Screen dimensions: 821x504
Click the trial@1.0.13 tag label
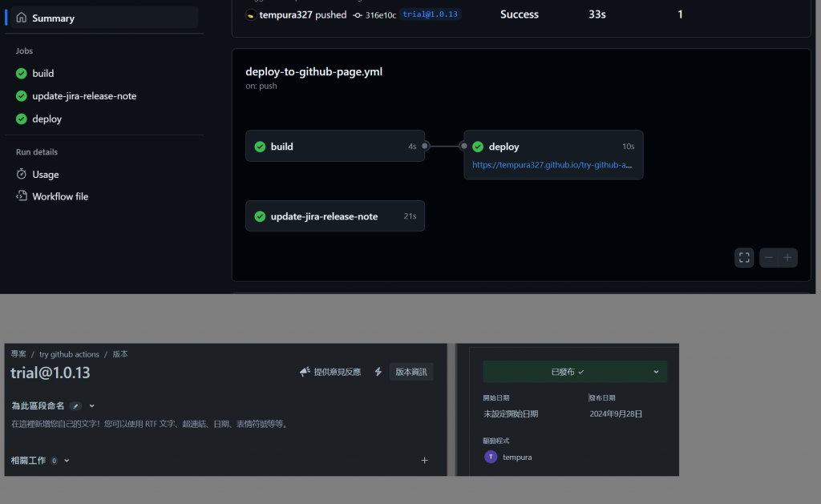pyautogui.click(x=431, y=14)
